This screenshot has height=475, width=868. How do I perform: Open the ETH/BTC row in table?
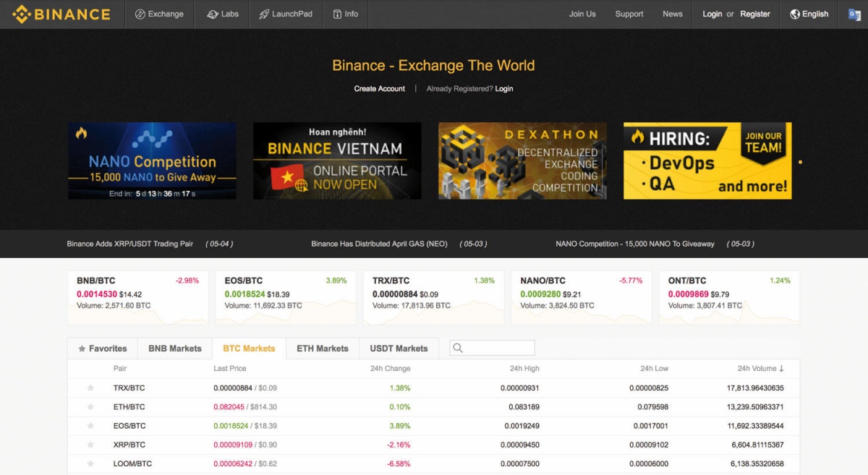click(x=434, y=407)
